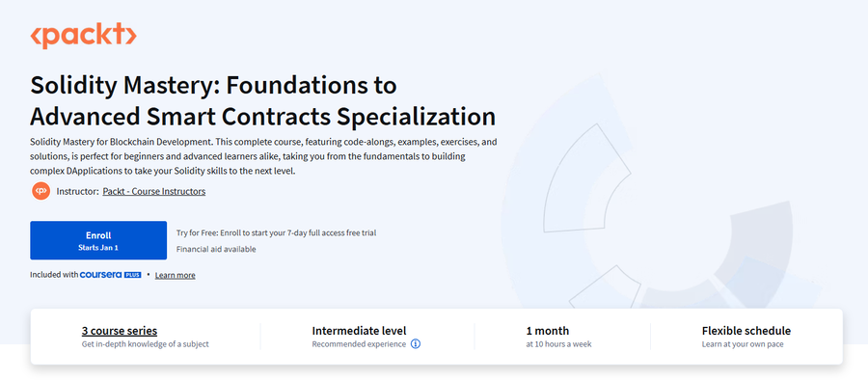Image resolution: width=868 pixels, height=380 pixels.
Task: Click the blue PLUS badge
Action: tap(133, 275)
